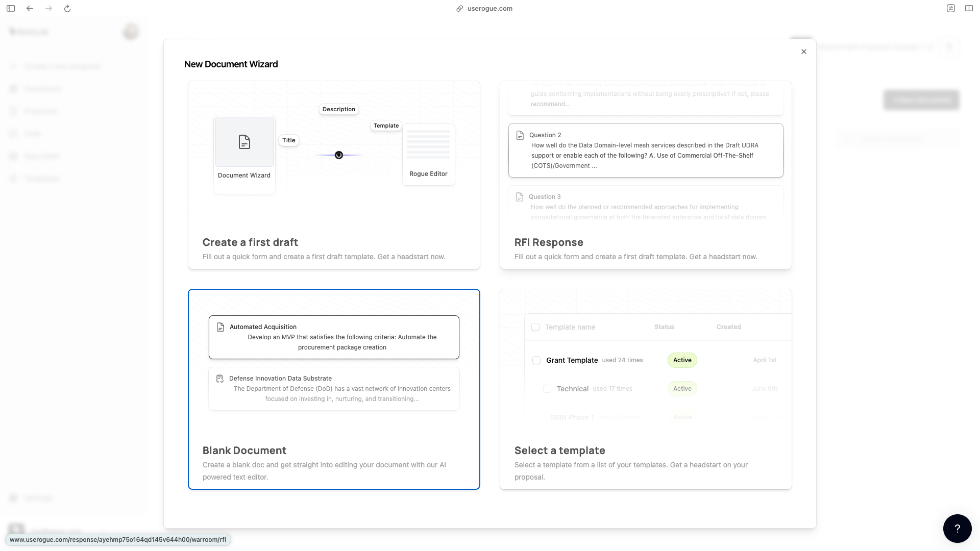This screenshot has height=551, width=980.
Task: Toggle the browser sidebar icon
Action: tap(11, 8)
